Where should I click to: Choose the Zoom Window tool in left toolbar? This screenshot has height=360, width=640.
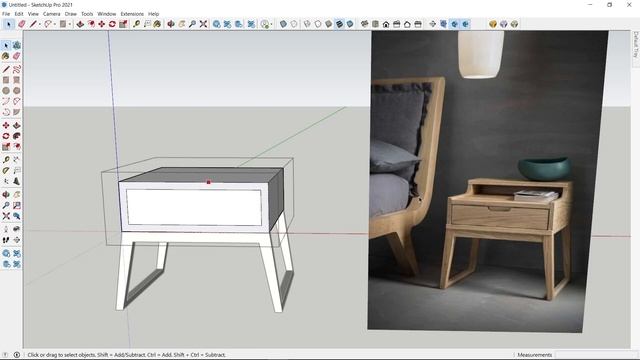(x=17, y=205)
